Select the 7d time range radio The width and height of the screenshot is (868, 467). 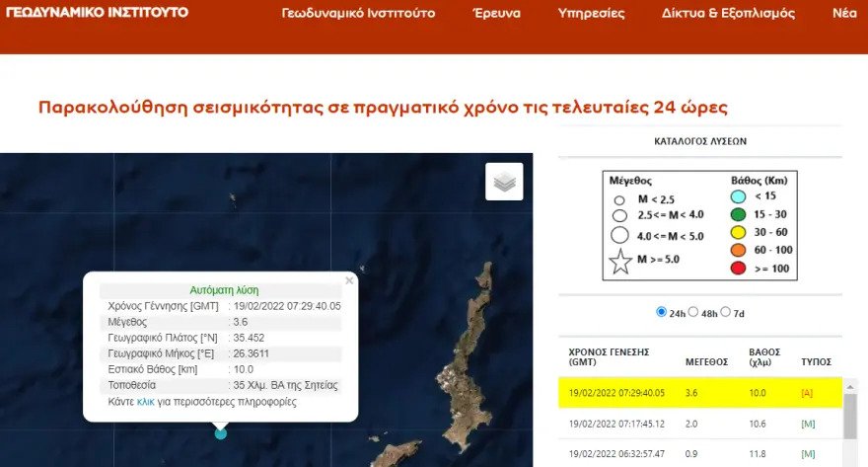(x=726, y=312)
